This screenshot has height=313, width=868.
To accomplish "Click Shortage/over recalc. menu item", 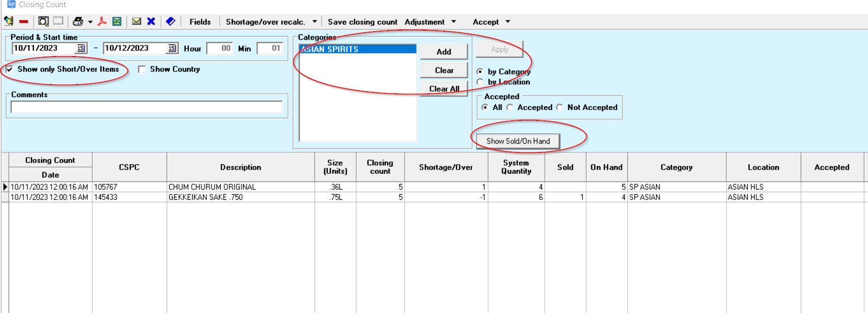I will click(x=266, y=22).
